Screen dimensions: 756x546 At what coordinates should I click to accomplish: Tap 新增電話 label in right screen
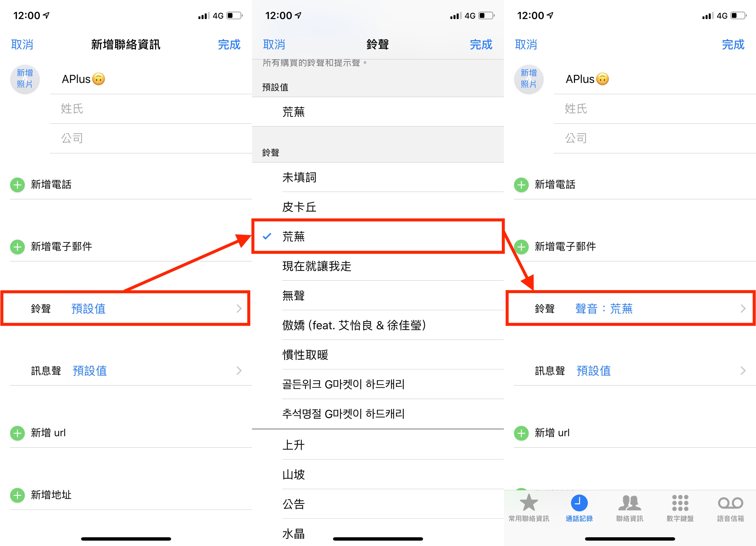click(555, 184)
